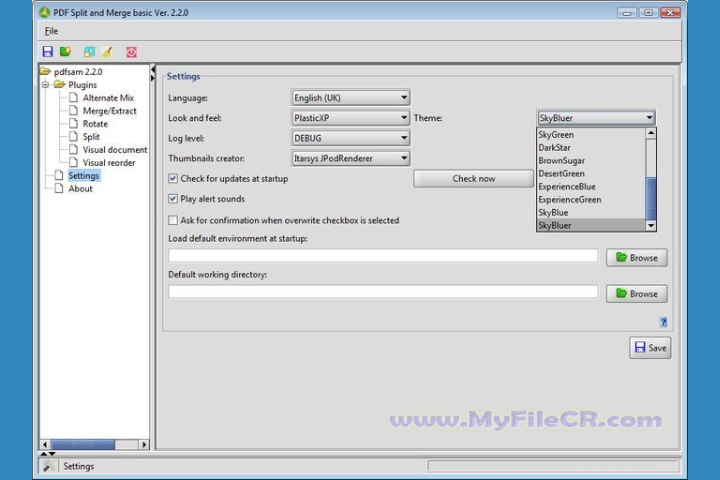
Task: Open the Thumbnails creator dropdown
Action: (x=350, y=158)
